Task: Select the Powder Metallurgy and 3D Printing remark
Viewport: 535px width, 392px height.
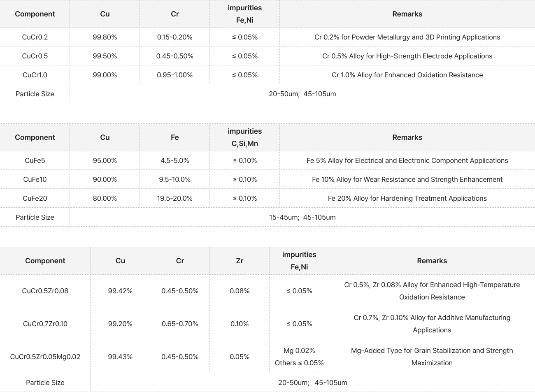Action: tap(407, 37)
